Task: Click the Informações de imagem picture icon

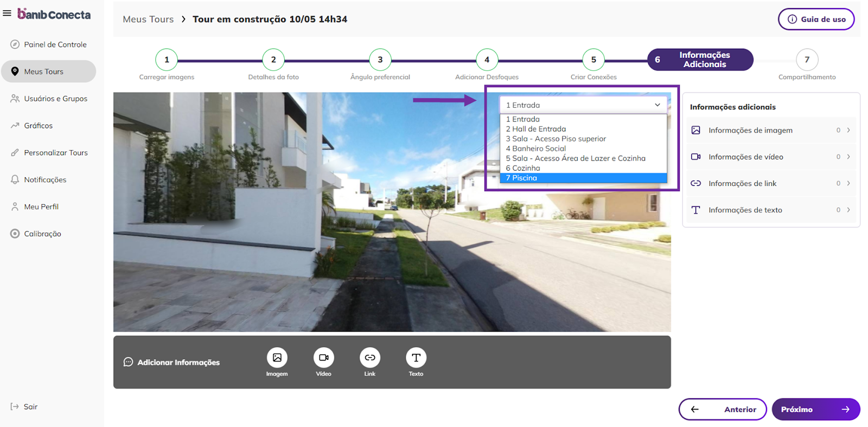Action: 696,130
